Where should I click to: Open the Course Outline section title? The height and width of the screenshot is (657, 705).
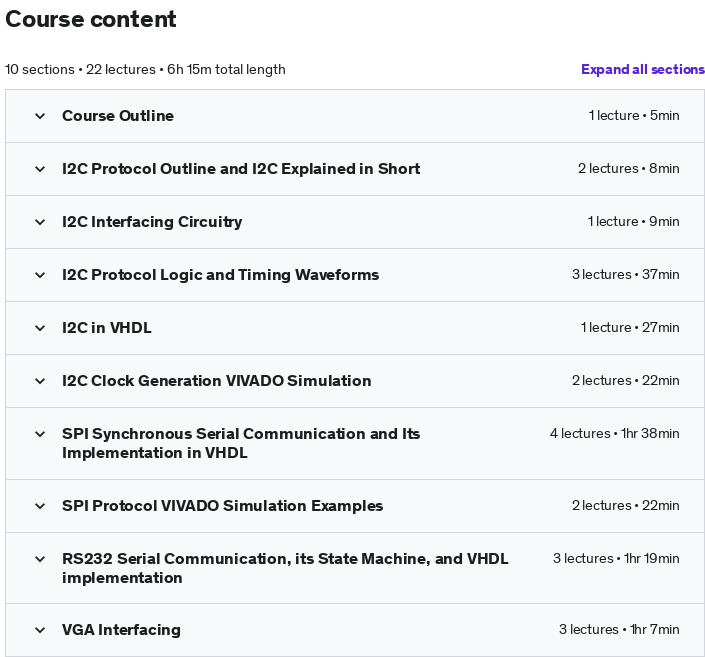pyautogui.click(x=118, y=116)
